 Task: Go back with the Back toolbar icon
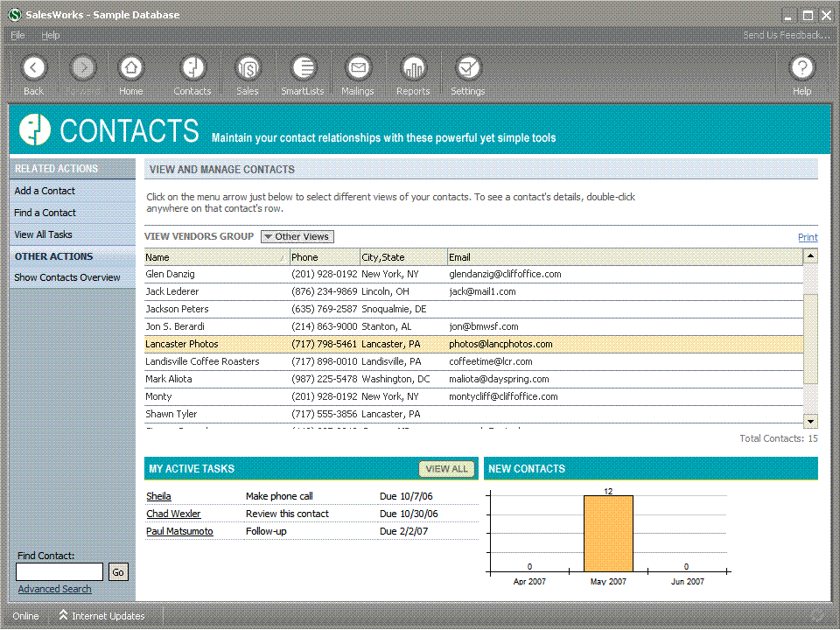coord(34,68)
